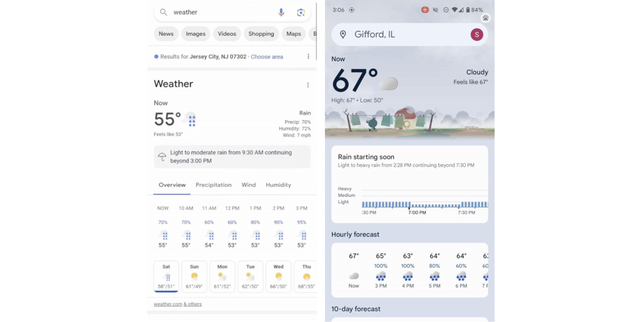Select the Precipitation tab in weather overview

point(214,184)
